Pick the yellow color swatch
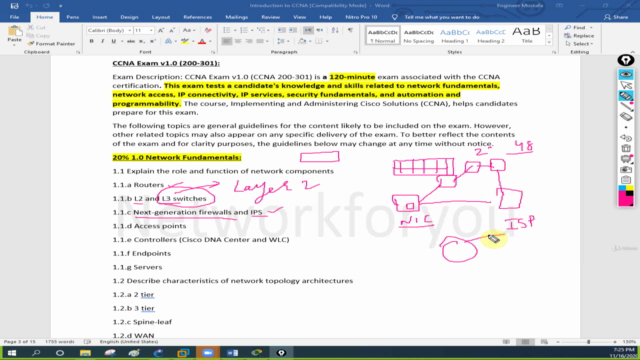640x360 pixels. 629,188
